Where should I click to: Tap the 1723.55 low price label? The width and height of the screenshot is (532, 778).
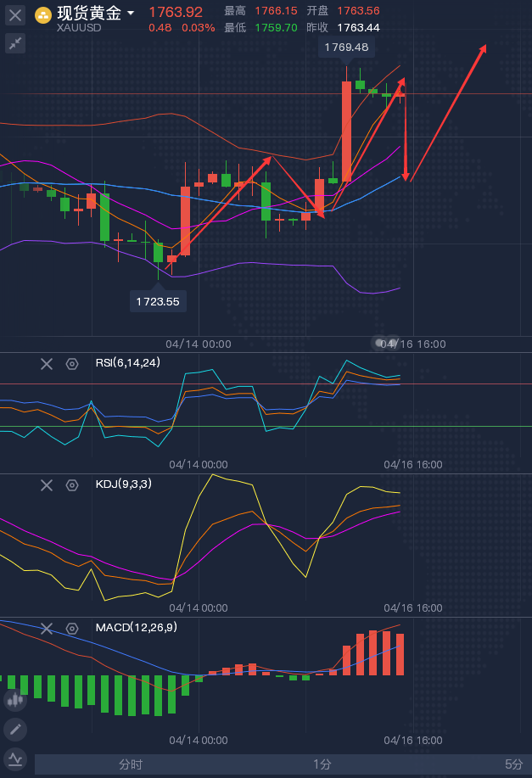158,302
